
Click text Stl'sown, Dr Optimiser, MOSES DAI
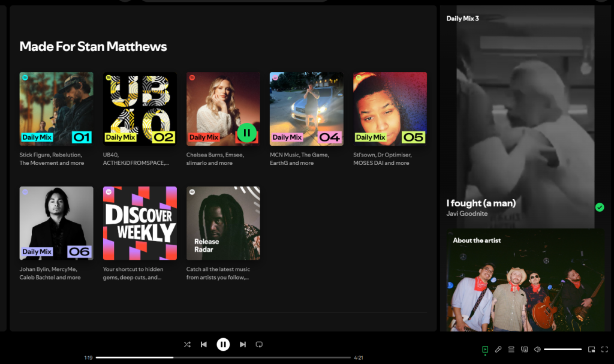[382, 159]
